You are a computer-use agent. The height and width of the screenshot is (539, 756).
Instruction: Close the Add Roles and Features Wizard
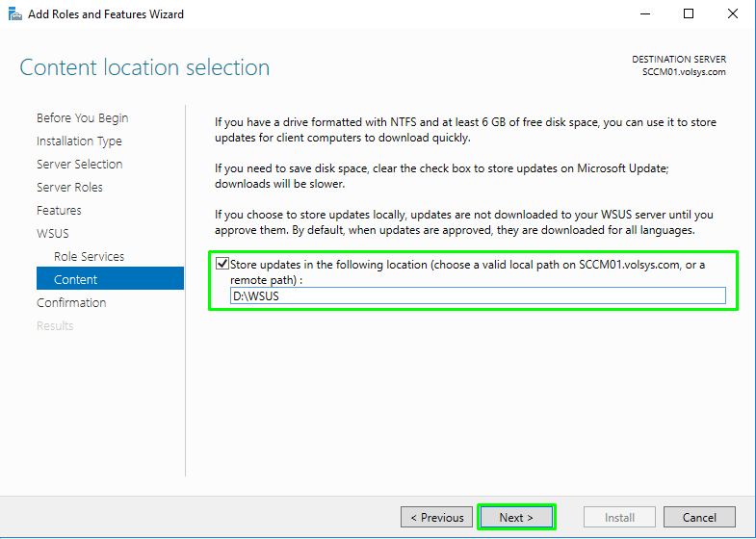pyautogui.click(x=735, y=14)
